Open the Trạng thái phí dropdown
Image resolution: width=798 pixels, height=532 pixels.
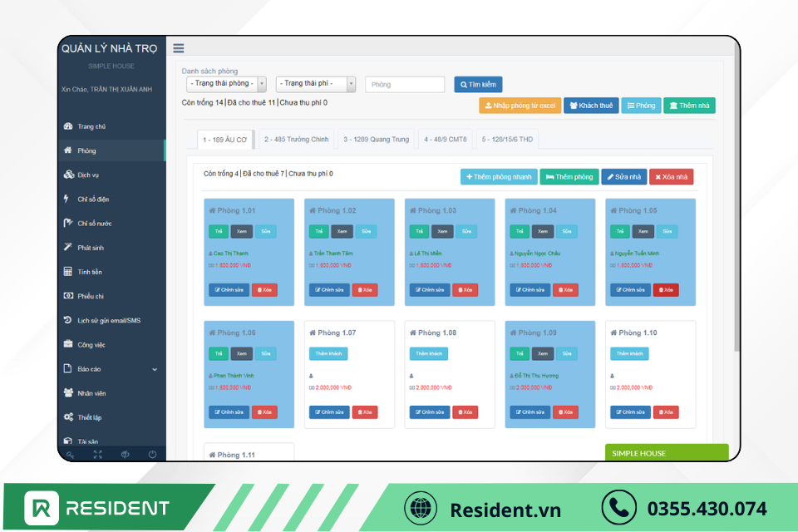point(316,84)
